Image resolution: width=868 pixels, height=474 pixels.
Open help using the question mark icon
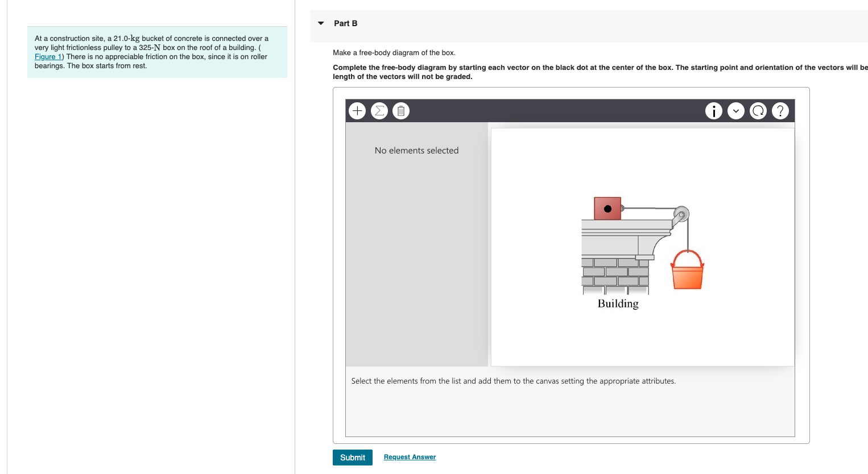780,111
